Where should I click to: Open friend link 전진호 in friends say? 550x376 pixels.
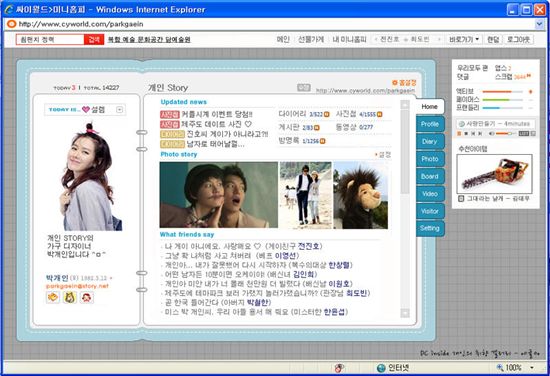309,246
